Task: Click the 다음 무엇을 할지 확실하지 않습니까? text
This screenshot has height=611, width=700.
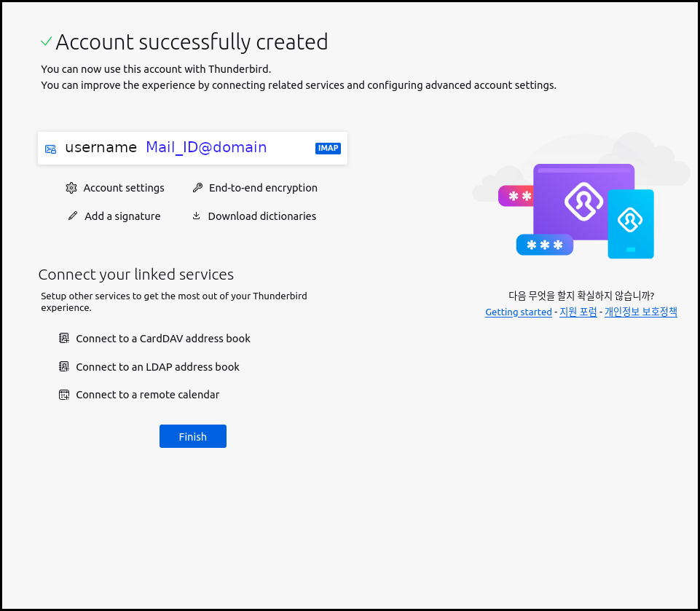Action: click(x=581, y=296)
